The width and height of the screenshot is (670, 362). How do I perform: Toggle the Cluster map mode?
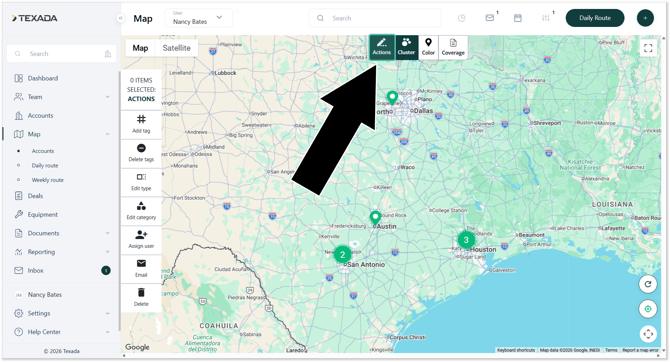click(406, 47)
